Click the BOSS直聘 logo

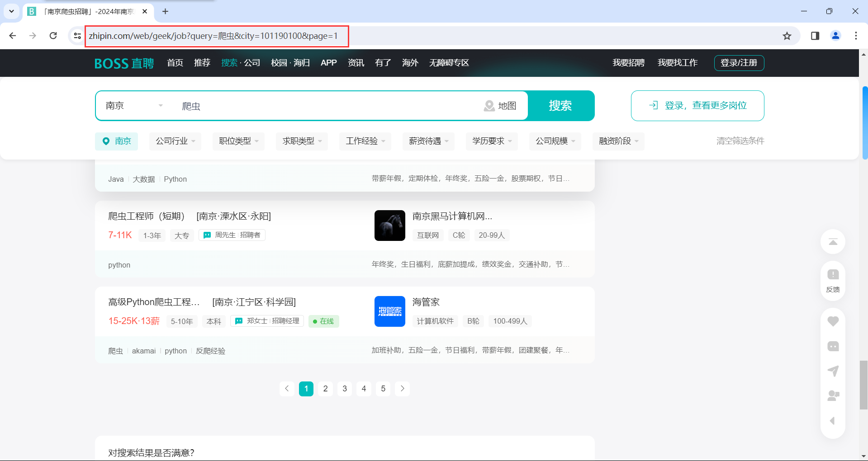(x=124, y=63)
